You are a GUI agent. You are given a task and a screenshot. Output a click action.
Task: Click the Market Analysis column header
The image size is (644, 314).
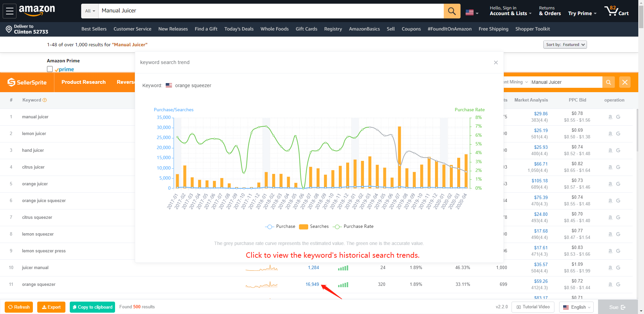531,100
